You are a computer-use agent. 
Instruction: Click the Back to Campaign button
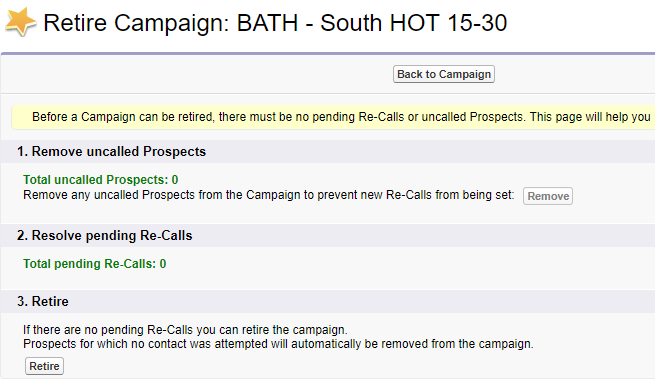tap(444, 74)
